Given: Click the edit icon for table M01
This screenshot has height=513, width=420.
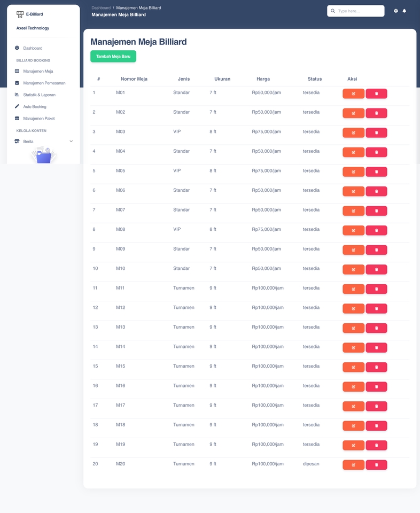Looking at the screenshot, I should tap(353, 94).
